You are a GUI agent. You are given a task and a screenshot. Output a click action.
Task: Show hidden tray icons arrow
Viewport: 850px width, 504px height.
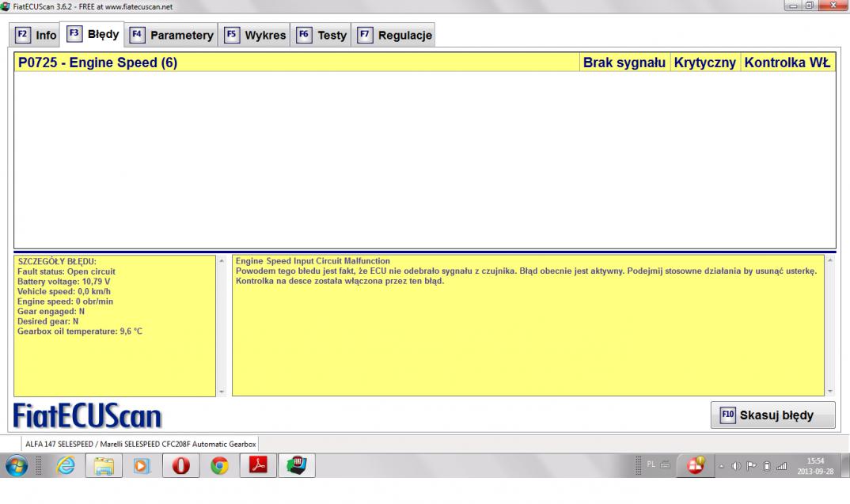pyautogui.click(x=722, y=466)
